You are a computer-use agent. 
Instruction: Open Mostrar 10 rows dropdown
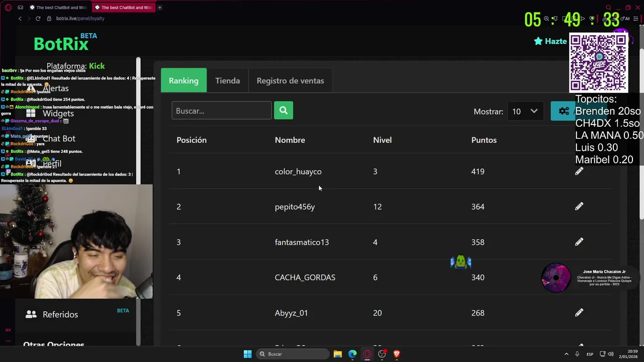(525, 111)
